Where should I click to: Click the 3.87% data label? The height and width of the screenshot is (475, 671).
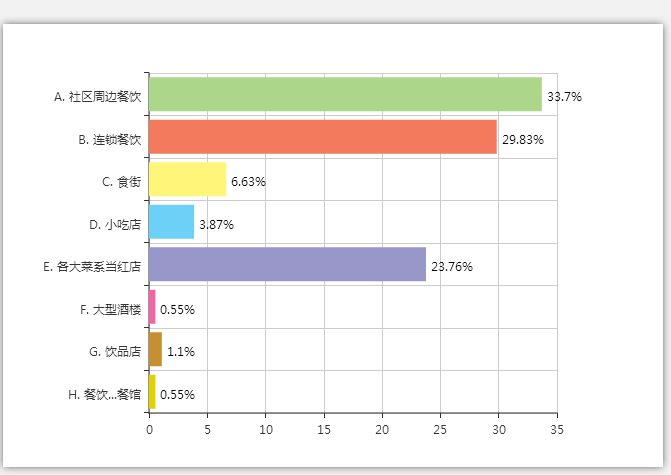point(216,224)
